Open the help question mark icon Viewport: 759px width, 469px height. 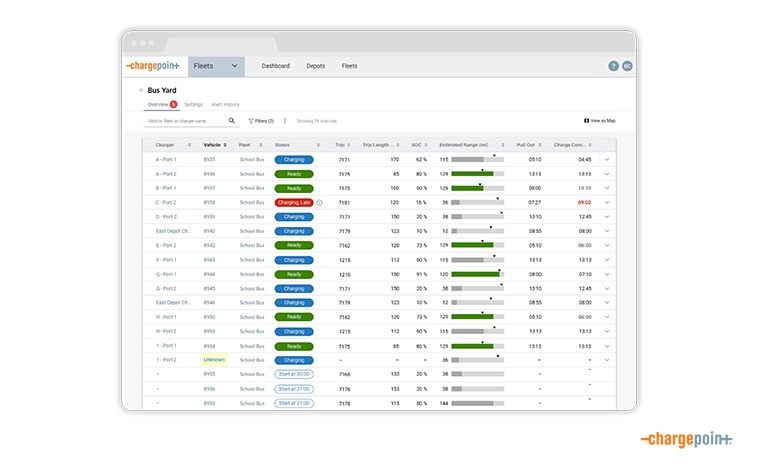tap(613, 66)
